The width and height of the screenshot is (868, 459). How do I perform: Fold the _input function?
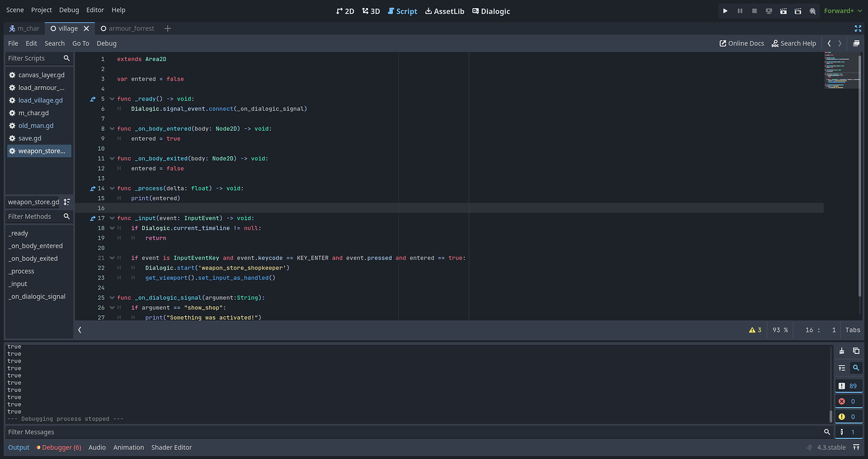tap(112, 218)
